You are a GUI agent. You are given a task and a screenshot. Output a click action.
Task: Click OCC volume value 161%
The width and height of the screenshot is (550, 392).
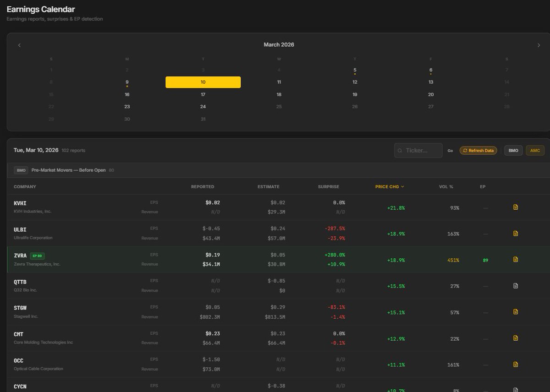point(453,365)
